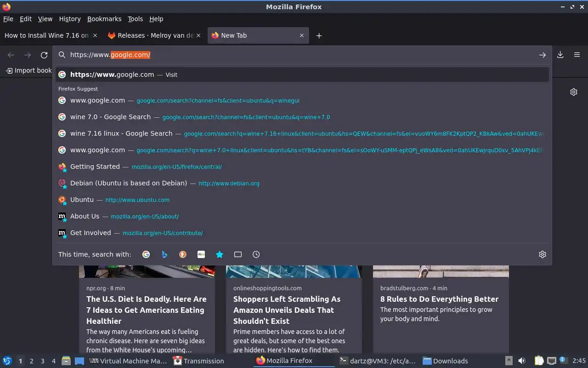Click the Go arrow in the address bar
This screenshot has height=368, width=588.
tap(543, 55)
